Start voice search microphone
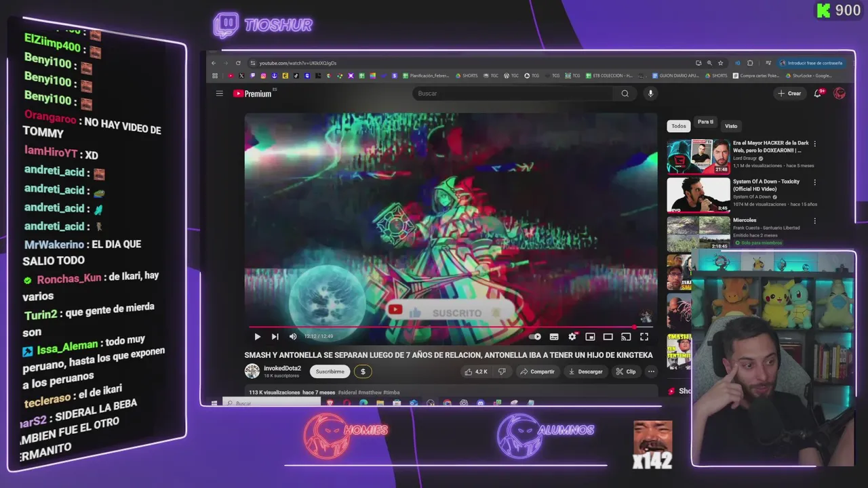The height and width of the screenshot is (488, 868). pyautogui.click(x=650, y=94)
